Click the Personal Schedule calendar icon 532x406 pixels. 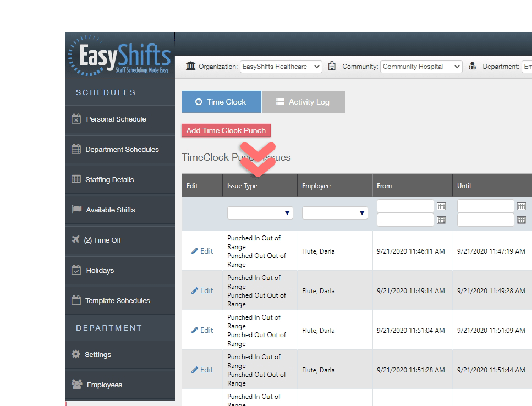76,119
